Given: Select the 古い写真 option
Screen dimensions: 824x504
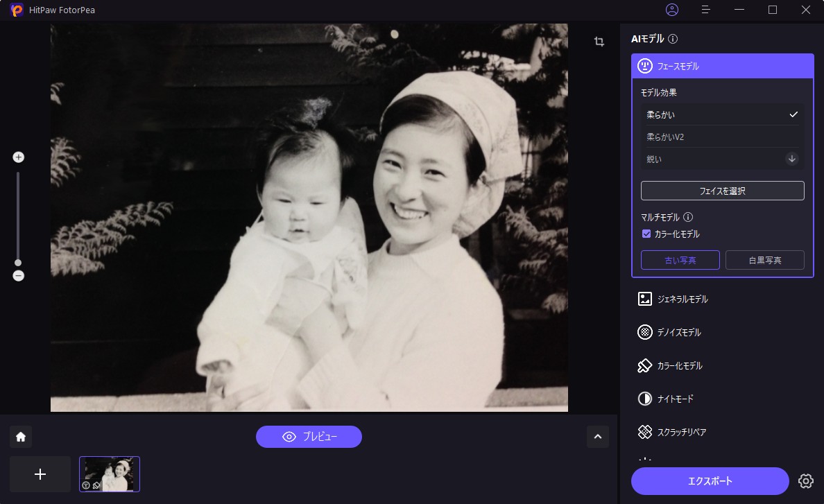Looking at the screenshot, I should [680, 261].
